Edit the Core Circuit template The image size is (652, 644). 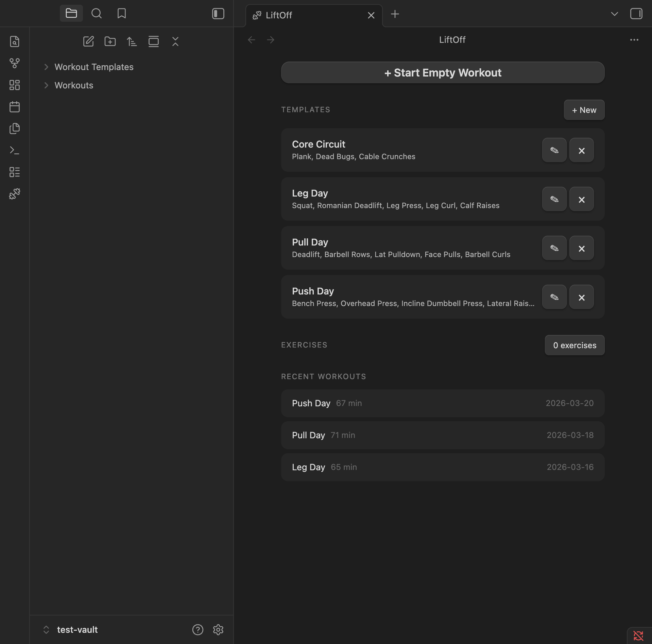(554, 150)
